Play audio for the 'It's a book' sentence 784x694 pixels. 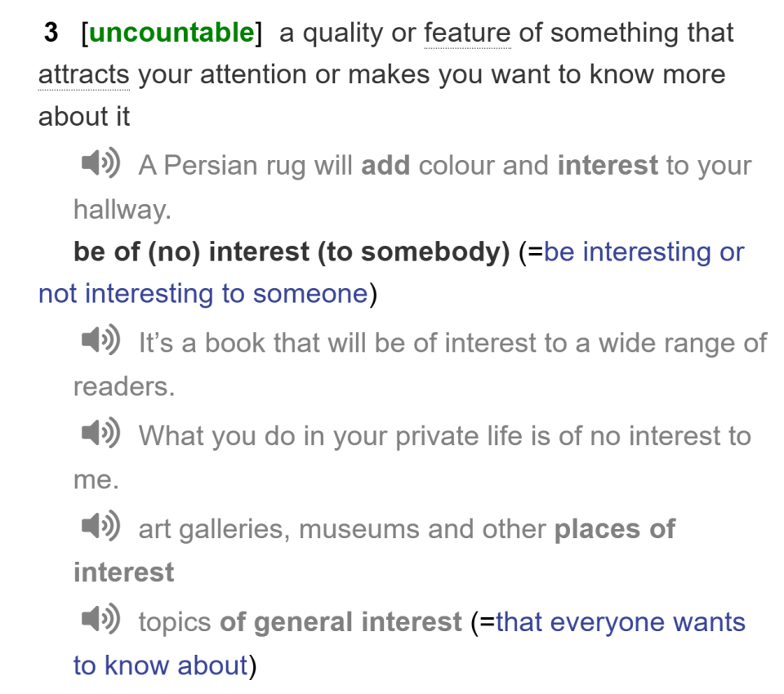(100, 340)
